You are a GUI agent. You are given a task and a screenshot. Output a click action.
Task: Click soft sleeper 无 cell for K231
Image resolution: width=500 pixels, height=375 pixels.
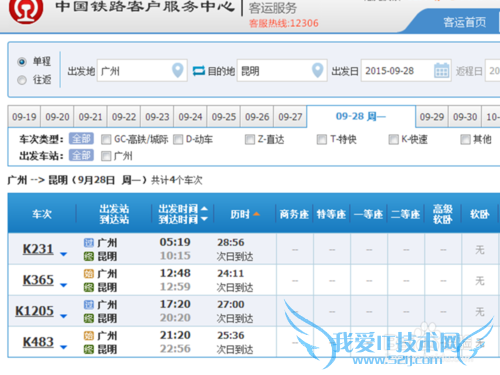480,249
